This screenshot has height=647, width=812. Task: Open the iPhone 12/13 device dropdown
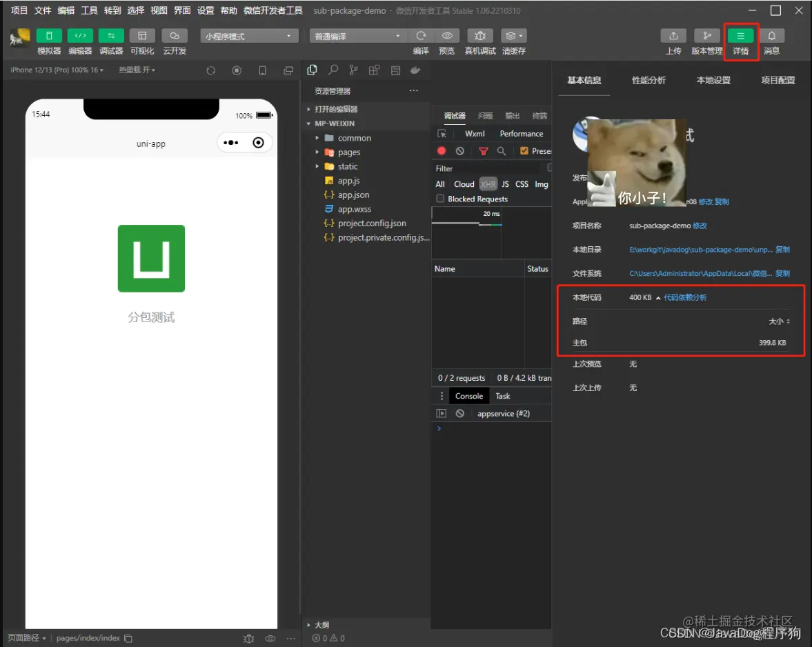coord(57,70)
